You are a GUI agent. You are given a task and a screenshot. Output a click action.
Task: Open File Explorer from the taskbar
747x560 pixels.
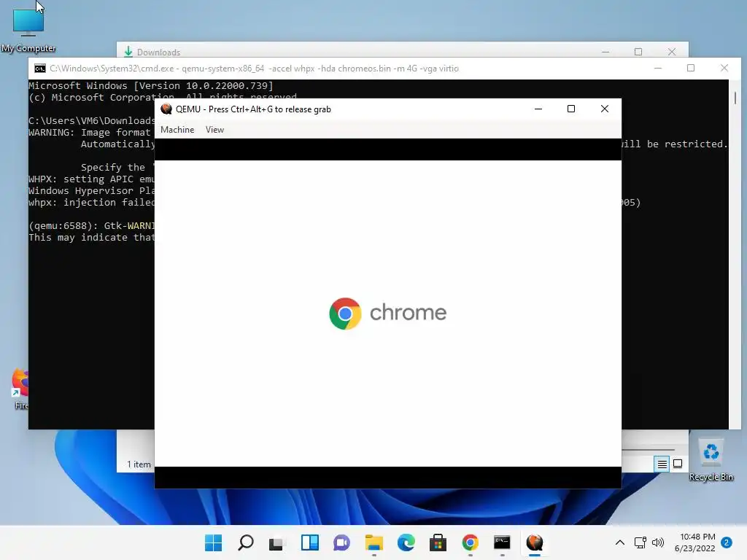click(x=374, y=542)
